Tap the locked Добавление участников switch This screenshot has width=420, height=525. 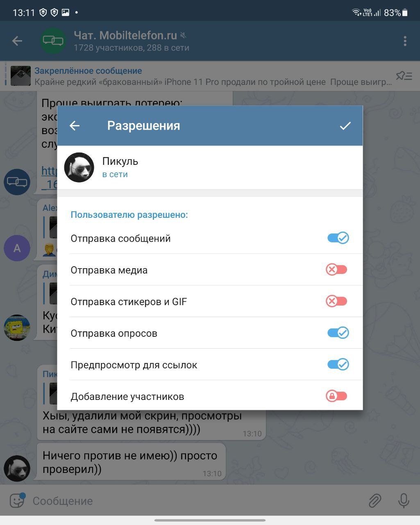pos(336,396)
